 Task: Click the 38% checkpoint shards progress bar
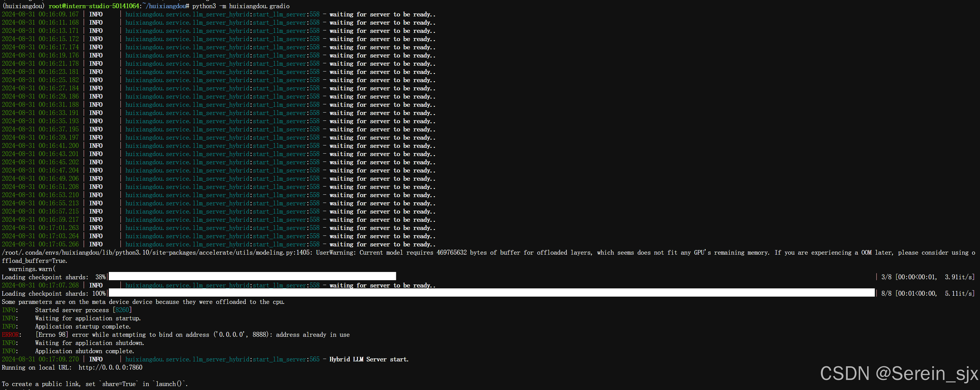click(x=252, y=277)
